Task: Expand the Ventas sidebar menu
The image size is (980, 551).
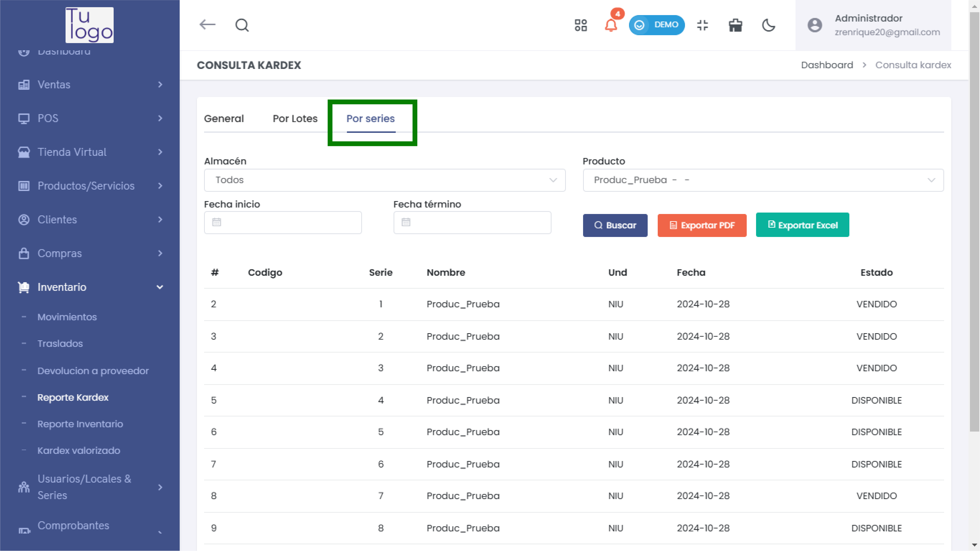Action: pyautogui.click(x=90, y=84)
